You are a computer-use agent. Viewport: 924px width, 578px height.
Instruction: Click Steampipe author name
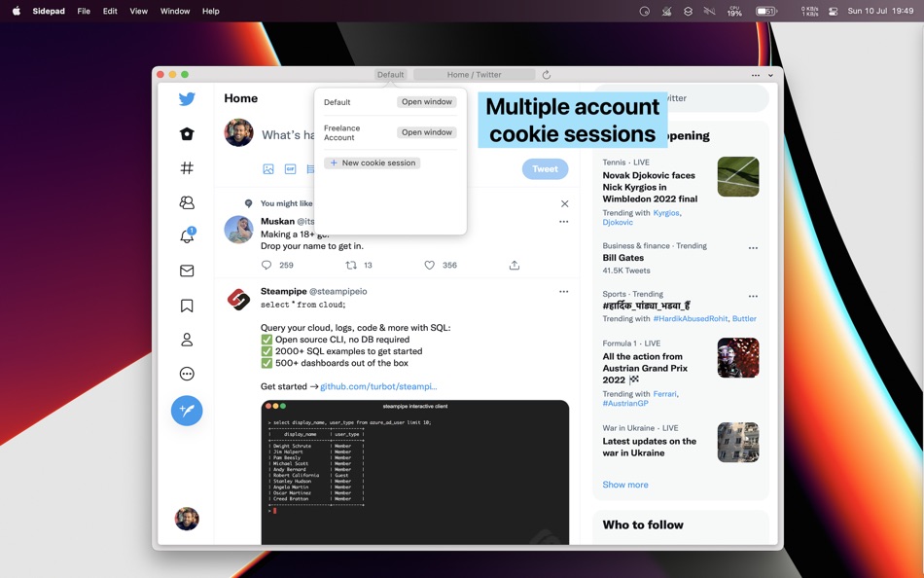(283, 291)
